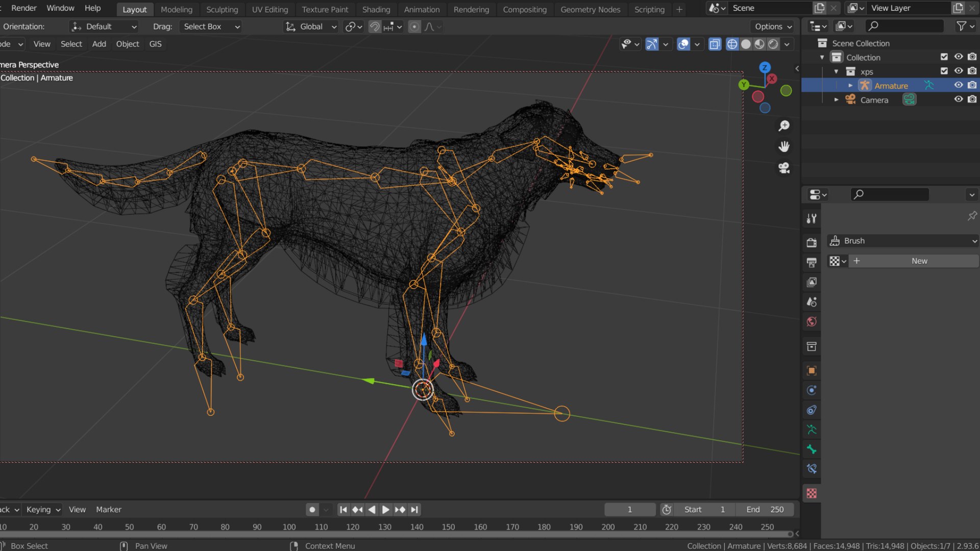The height and width of the screenshot is (551, 980).
Task: Switch to solid viewport shading
Action: tap(746, 44)
